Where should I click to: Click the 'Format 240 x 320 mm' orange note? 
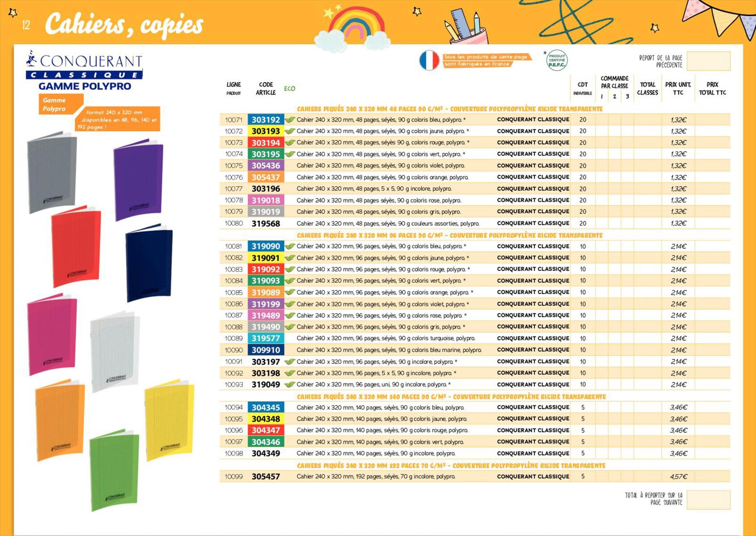coord(118,119)
